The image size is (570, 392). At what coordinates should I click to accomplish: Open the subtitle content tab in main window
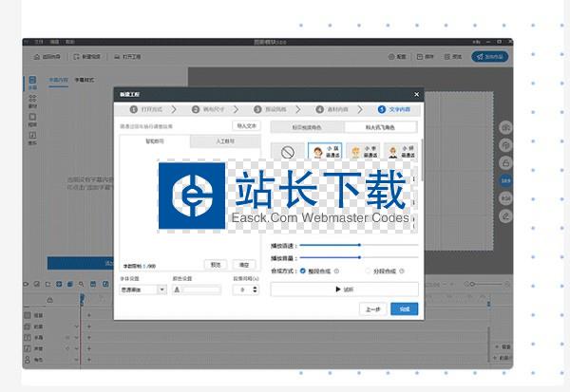[x=59, y=80]
